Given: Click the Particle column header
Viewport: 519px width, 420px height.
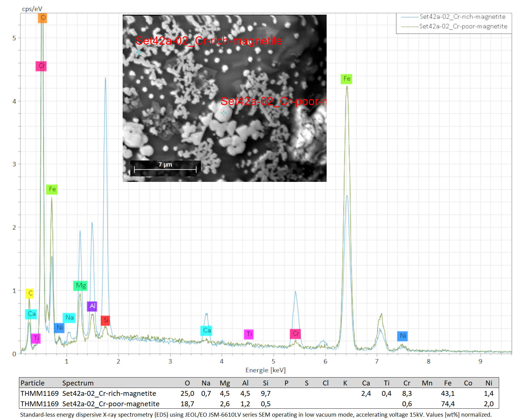Looking at the screenshot, I should [32, 383].
